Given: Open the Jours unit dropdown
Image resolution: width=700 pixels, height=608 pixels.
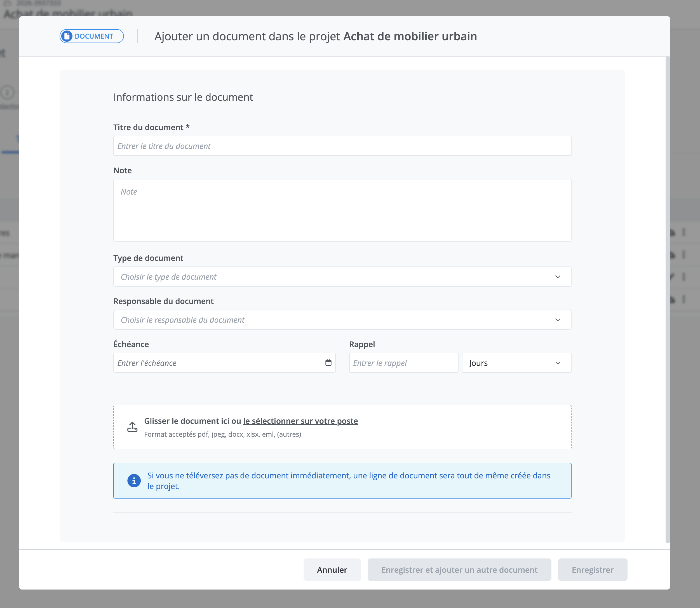Looking at the screenshot, I should [x=516, y=363].
